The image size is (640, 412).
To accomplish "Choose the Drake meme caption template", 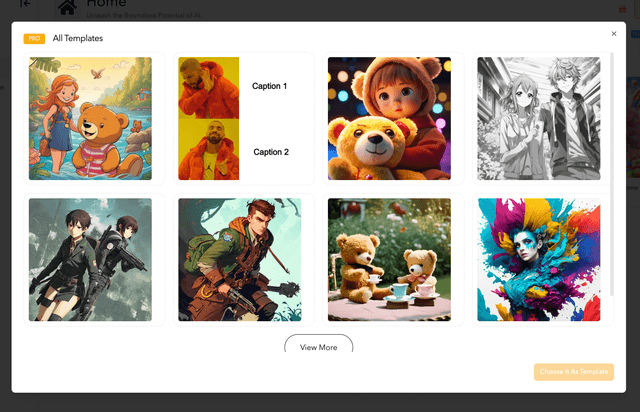I will pyautogui.click(x=244, y=118).
